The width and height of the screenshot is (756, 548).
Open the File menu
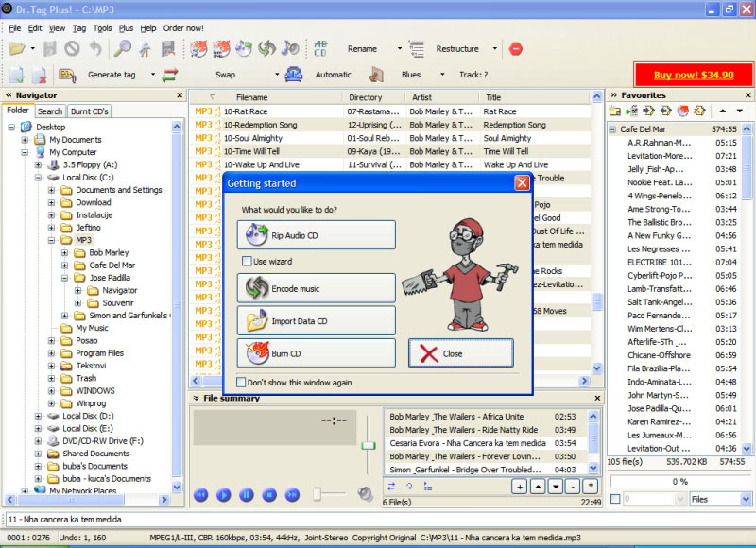(x=14, y=28)
